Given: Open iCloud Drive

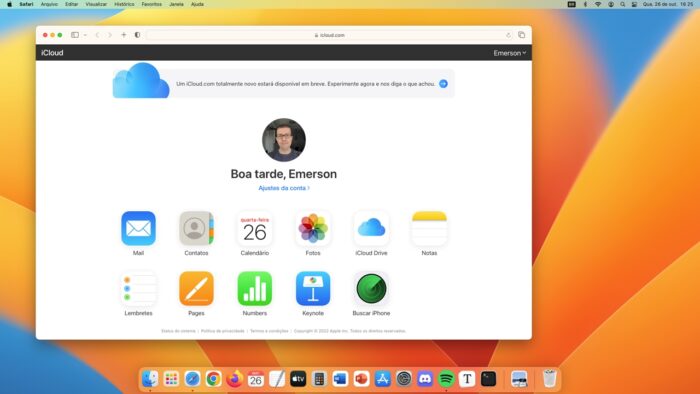Looking at the screenshot, I should point(371,228).
